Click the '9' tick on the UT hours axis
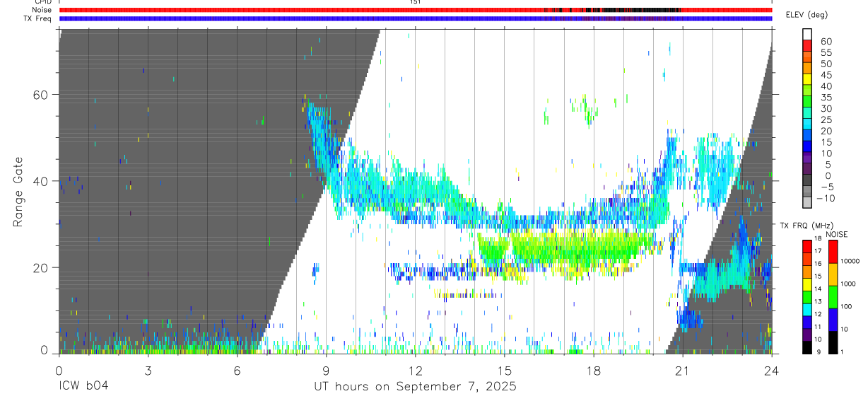This screenshot has width=868, height=401. tap(326, 370)
